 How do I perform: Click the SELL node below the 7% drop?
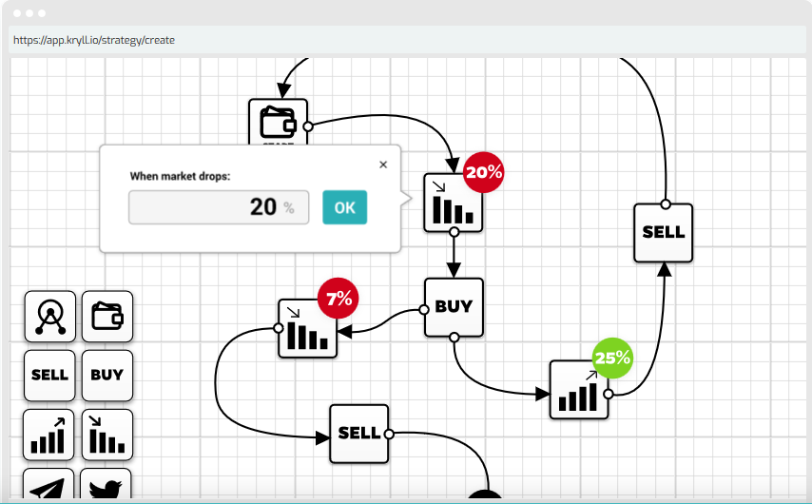pos(359,434)
